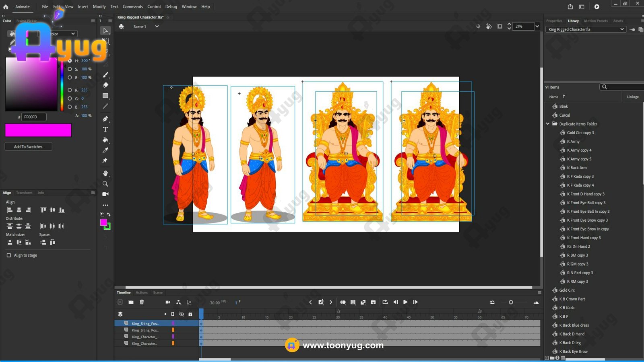Click the Test Movie play icon
The width and height of the screenshot is (644, 362).
coord(597,6)
